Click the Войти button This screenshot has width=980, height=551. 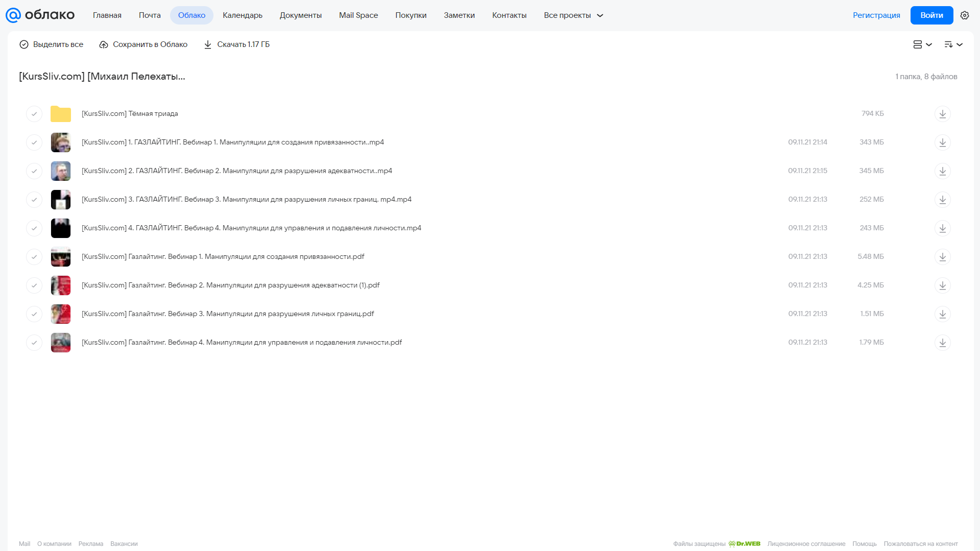931,15
